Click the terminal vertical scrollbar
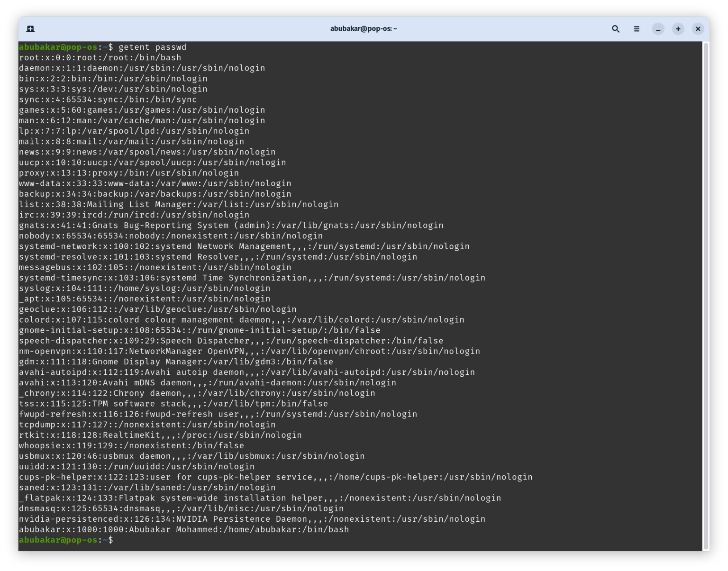728x571 pixels. [x=706, y=296]
